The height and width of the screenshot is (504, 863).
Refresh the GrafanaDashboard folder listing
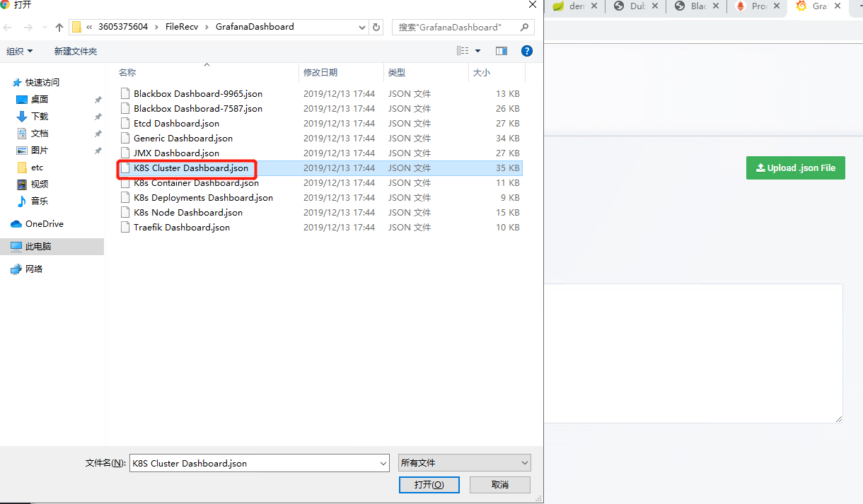376,27
